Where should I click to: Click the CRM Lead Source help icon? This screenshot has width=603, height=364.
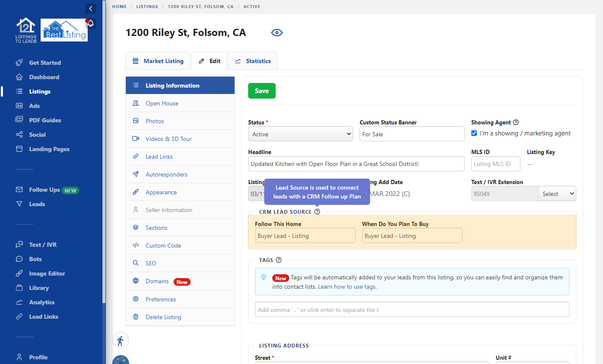(317, 212)
